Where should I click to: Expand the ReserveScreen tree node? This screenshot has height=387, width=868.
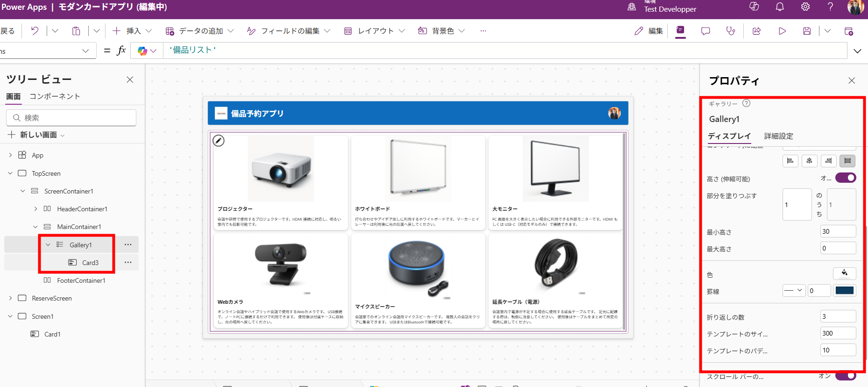(10, 298)
